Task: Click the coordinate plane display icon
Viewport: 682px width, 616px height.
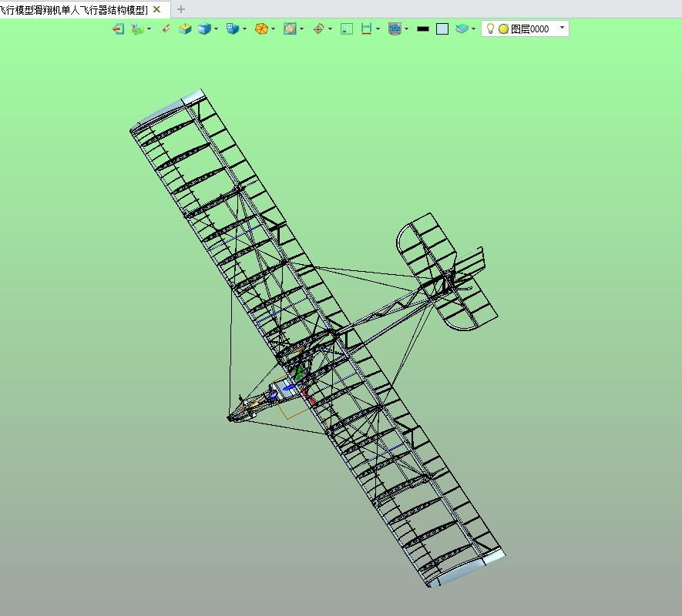Action: point(137,28)
